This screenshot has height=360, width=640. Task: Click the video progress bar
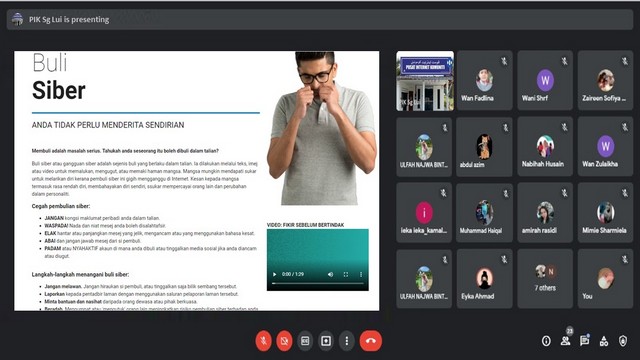pyautogui.click(x=318, y=283)
